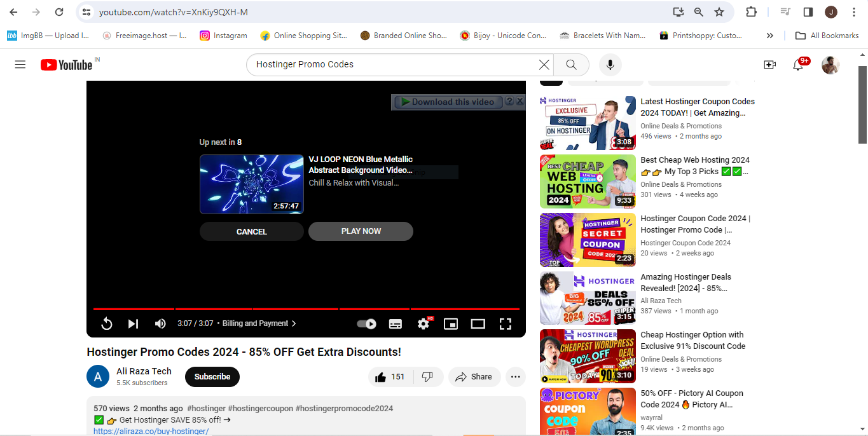
Task: Reload the current YouTube page
Action: click(x=59, y=12)
